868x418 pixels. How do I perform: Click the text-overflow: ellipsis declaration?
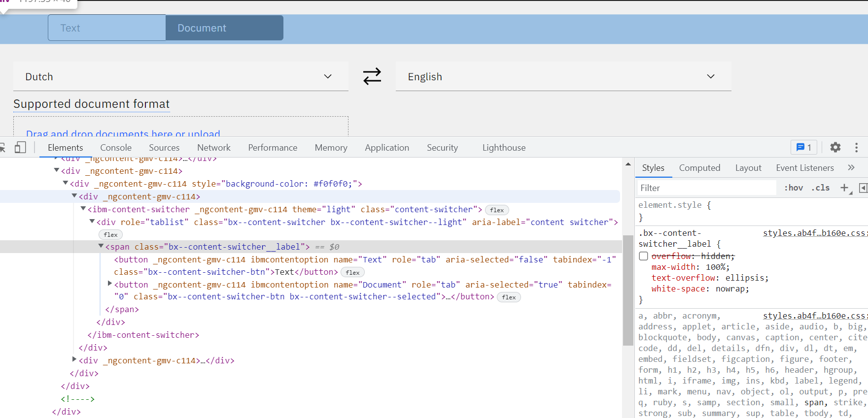[710, 278]
